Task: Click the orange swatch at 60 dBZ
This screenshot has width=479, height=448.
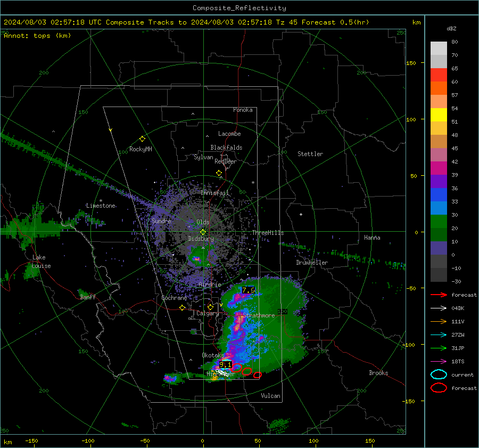Action: [x=439, y=88]
